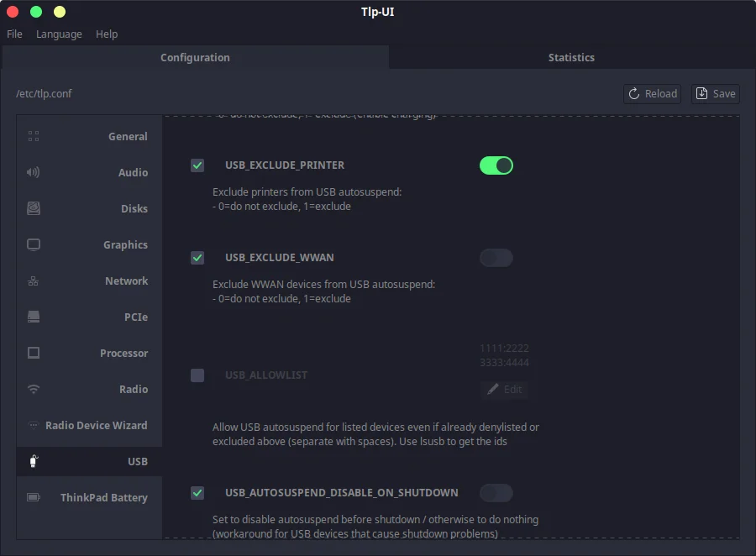Click the Reload button
Image resolution: width=756 pixels, height=556 pixels.
(653, 93)
